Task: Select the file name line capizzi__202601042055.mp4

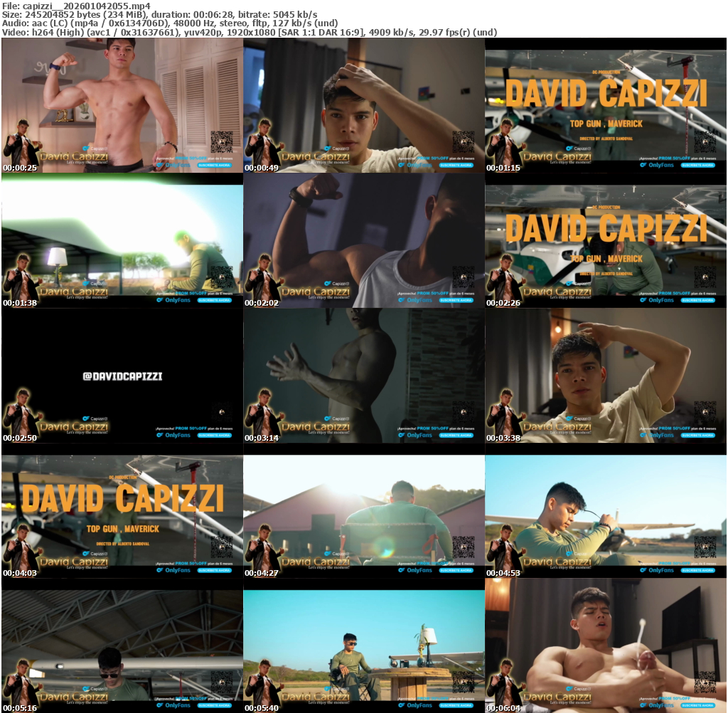Action: (x=76, y=6)
